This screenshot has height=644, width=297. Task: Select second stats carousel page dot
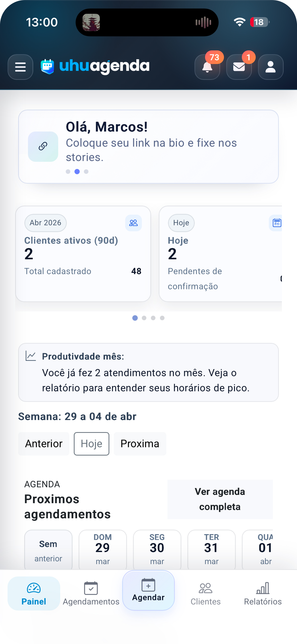point(144,318)
